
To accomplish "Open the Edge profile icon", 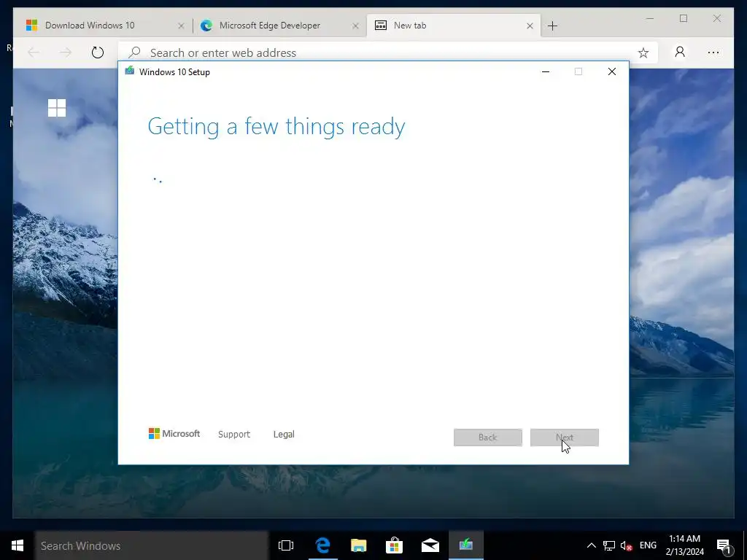I will [680, 52].
